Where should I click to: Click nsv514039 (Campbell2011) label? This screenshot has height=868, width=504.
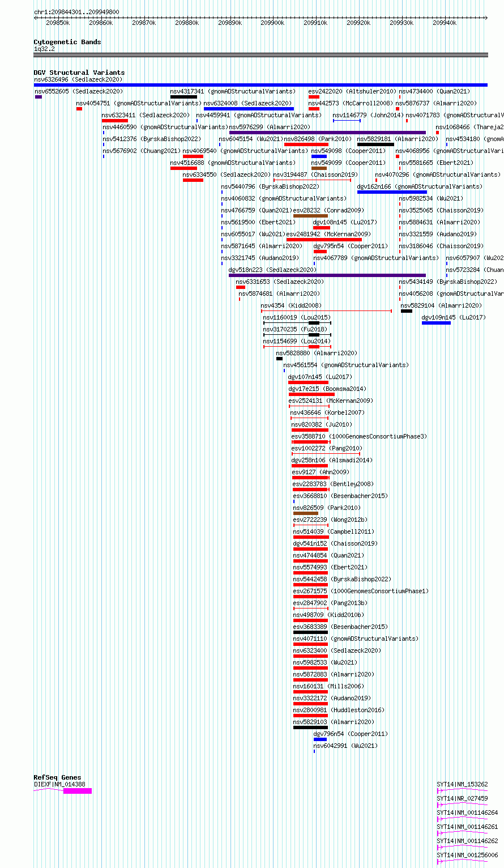334,531
